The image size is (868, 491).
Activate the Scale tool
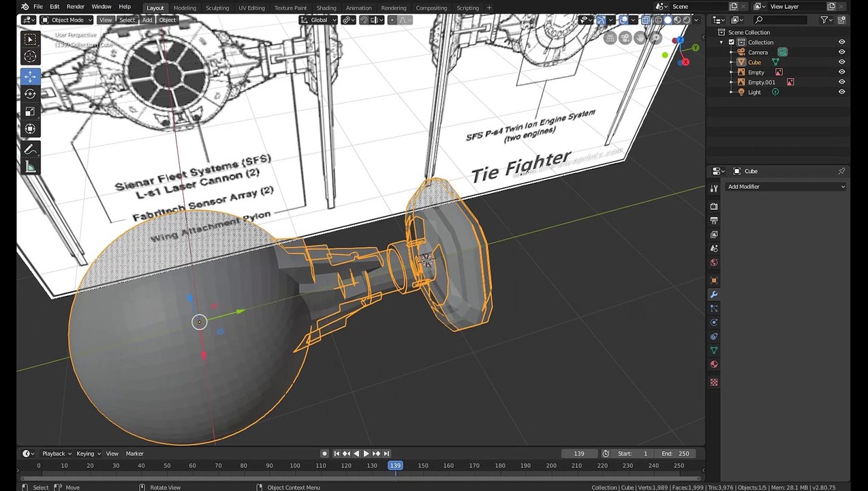coord(30,111)
